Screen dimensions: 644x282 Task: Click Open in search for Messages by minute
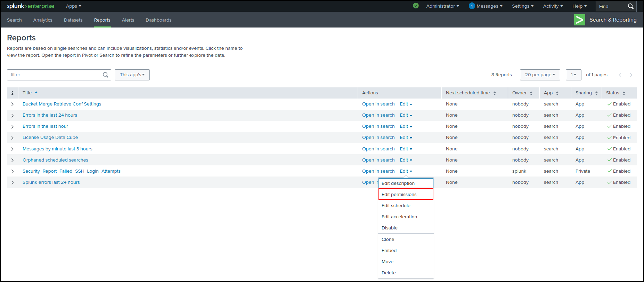378,149
